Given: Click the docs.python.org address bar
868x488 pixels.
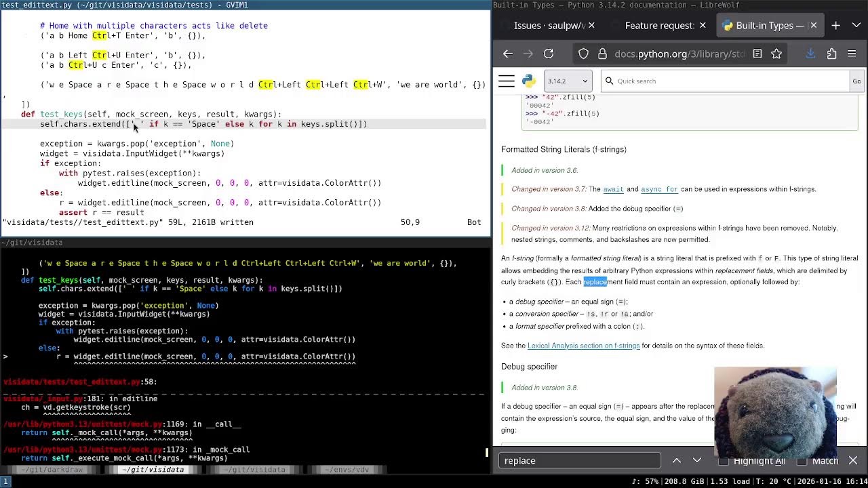Looking at the screenshot, I should pyautogui.click(x=679, y=54).
